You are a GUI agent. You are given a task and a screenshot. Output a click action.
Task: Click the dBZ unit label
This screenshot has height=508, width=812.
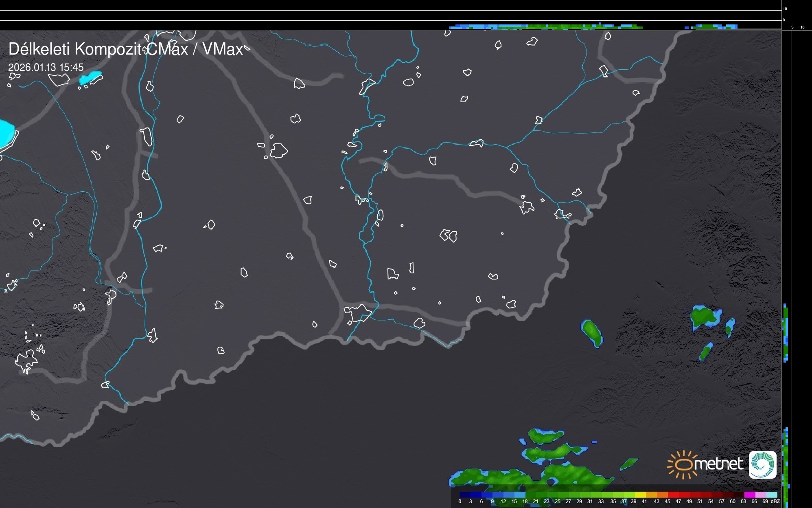775,501
